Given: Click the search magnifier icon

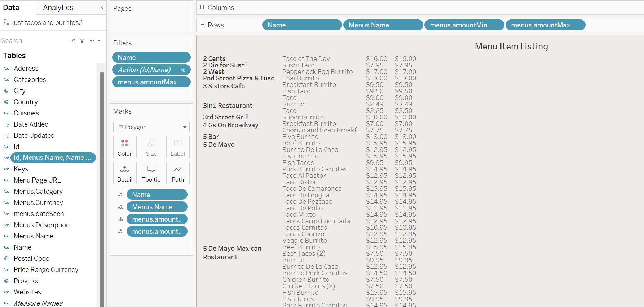Looking at the screenshot, I should pos(73,41).
